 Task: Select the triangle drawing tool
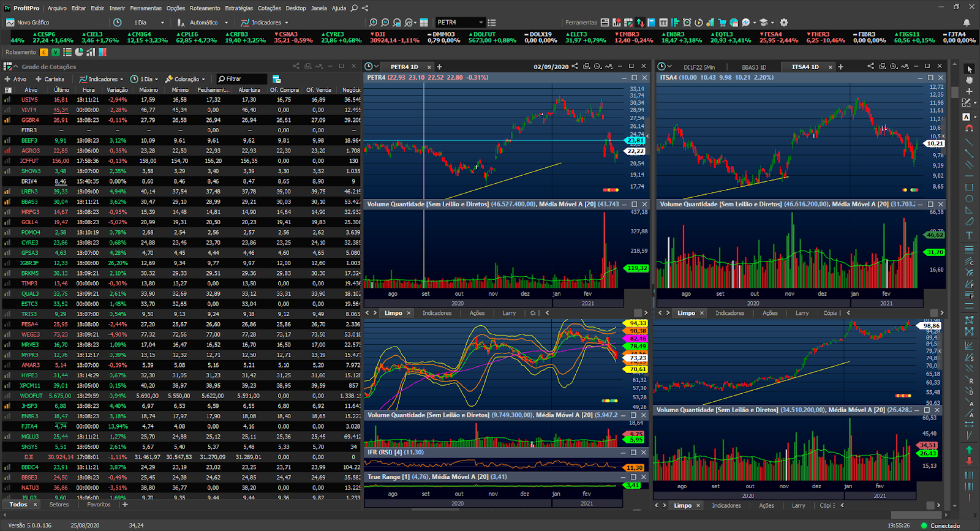coord(969,210)
